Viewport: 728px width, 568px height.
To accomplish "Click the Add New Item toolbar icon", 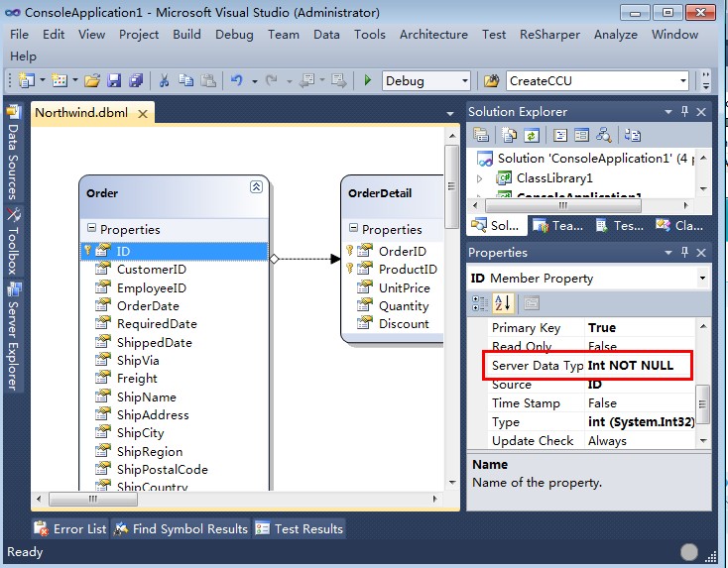I will point(60,80).
